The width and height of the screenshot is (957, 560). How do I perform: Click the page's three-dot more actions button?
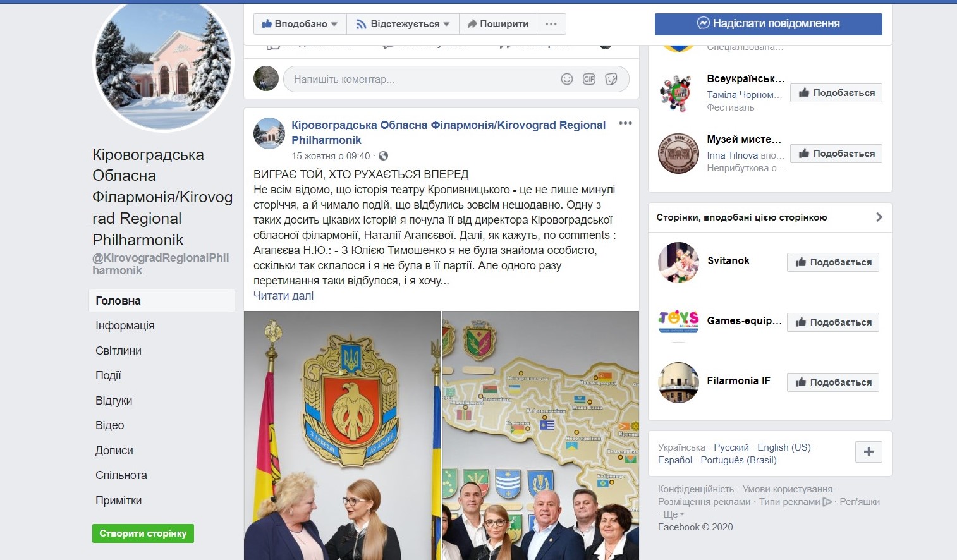pos(551,24)
